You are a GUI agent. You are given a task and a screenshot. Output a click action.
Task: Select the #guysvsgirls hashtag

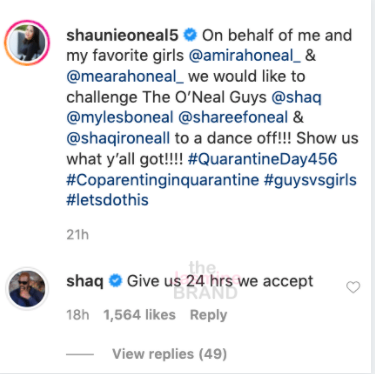[310, 180]
